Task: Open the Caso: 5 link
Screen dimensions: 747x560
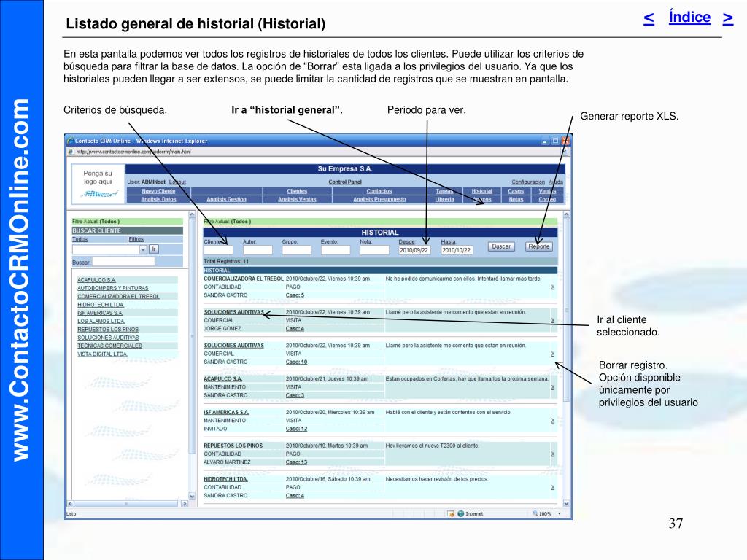Action: 295,295
